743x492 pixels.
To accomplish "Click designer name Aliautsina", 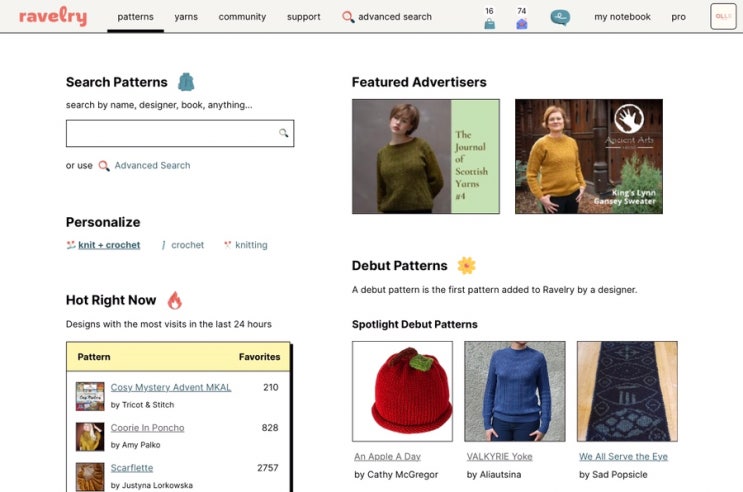I will (x=500, y=474).
